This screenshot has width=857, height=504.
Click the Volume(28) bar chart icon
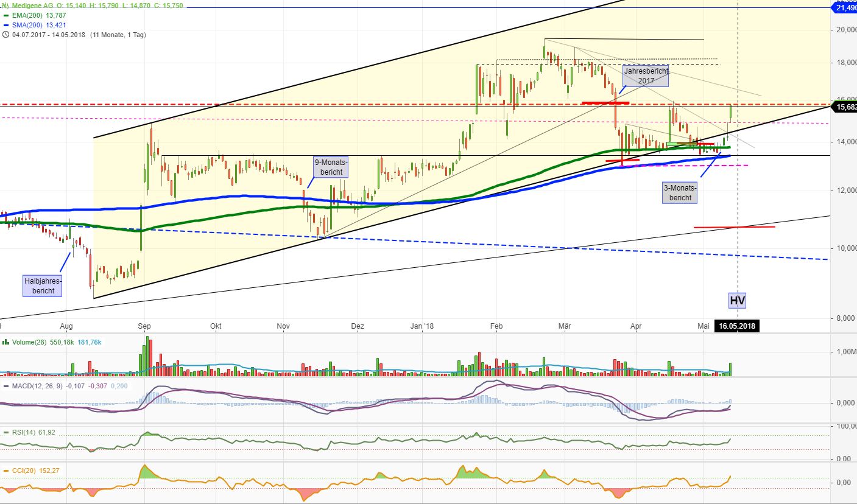click(x=5, y=342)
